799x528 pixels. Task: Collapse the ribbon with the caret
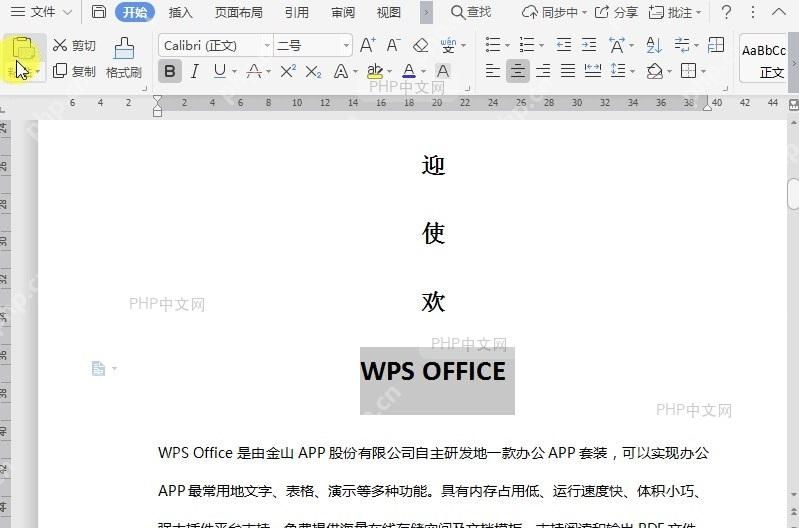point(779,12)
